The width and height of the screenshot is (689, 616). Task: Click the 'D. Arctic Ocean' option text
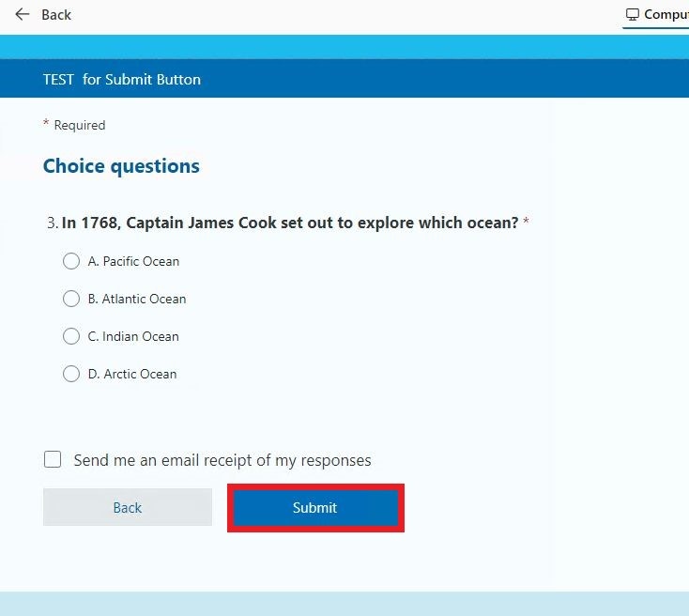tap(132, 374)
